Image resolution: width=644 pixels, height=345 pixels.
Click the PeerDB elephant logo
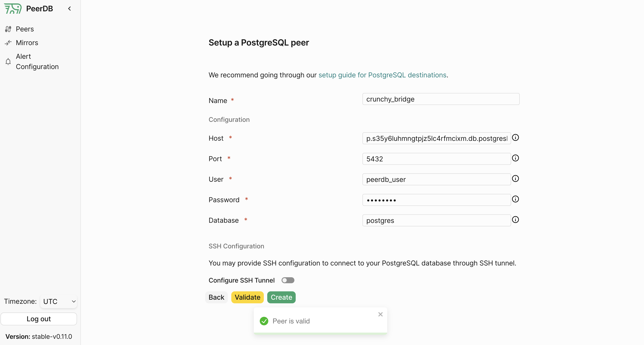click(13, 9)
